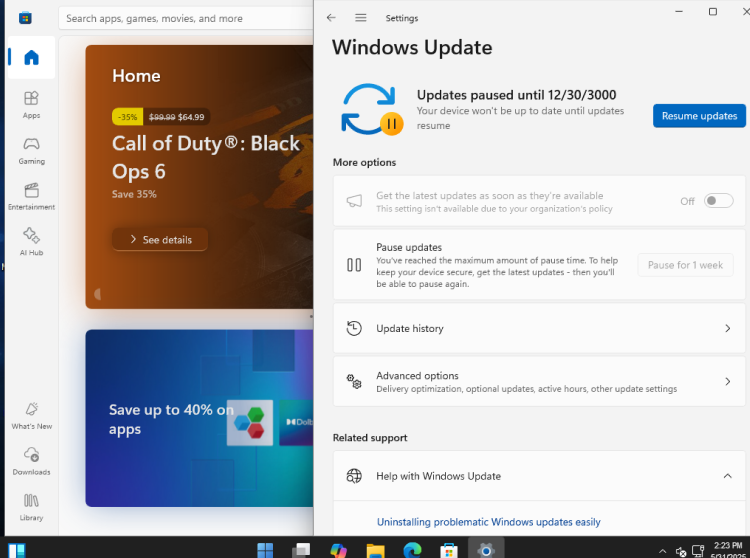Open AI Hub in Microsoft Store
The height and width of the screenshot is (558, 750).
pyautogui.click(x=31, y=242)
